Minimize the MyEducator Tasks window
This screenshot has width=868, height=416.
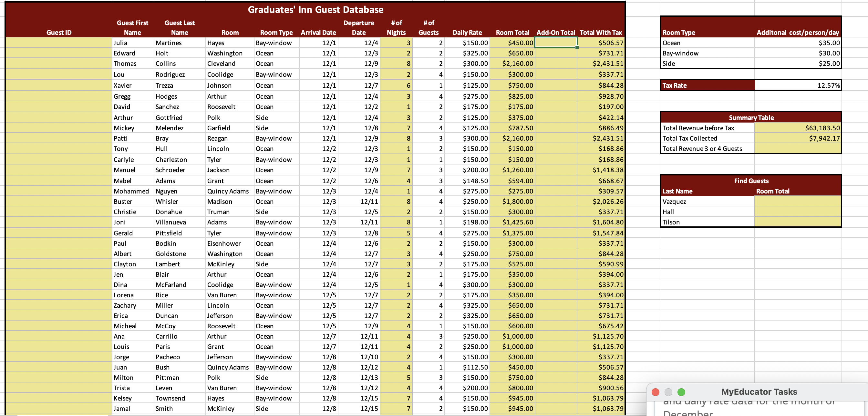click(x=668, y=392)
